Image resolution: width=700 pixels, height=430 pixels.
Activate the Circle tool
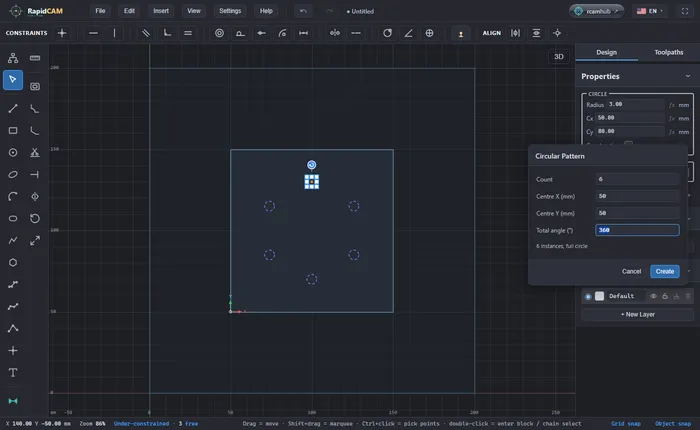[x=13, y=153]
